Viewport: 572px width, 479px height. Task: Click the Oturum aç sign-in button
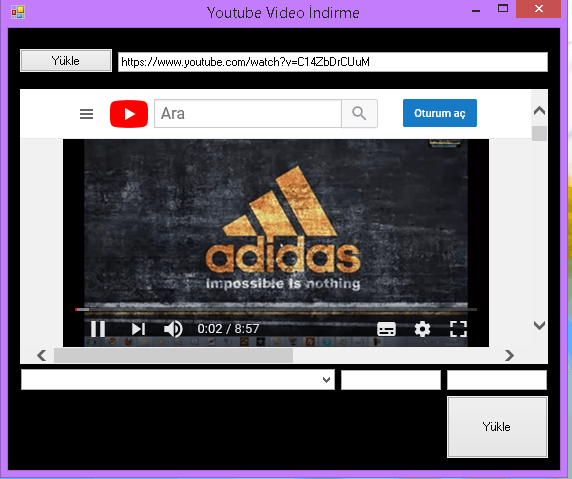click(x=440, y=113)
